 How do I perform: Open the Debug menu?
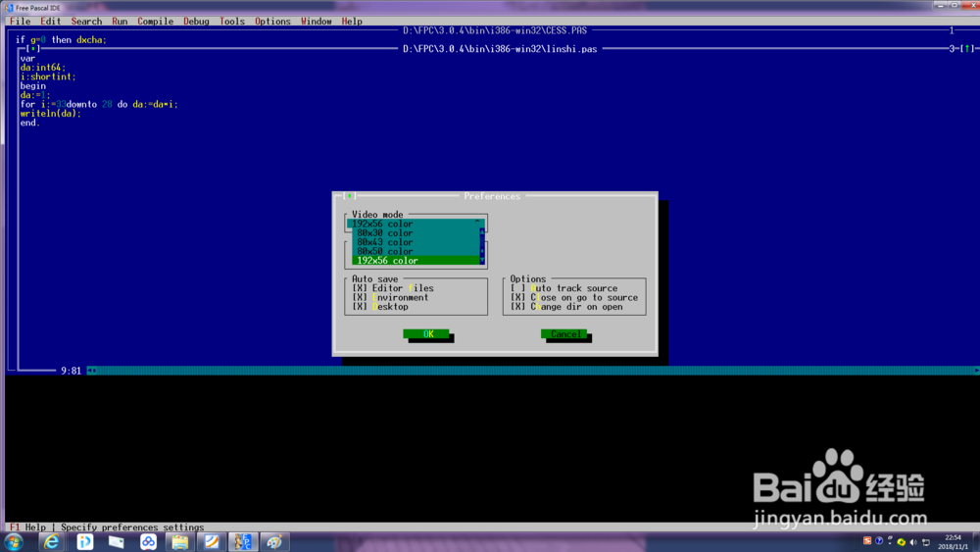coord(196,22)
